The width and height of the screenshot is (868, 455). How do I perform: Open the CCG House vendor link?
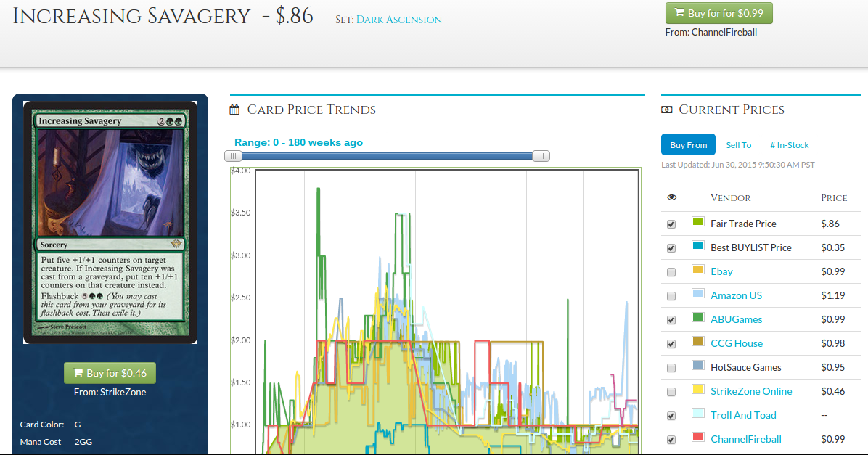736,343
